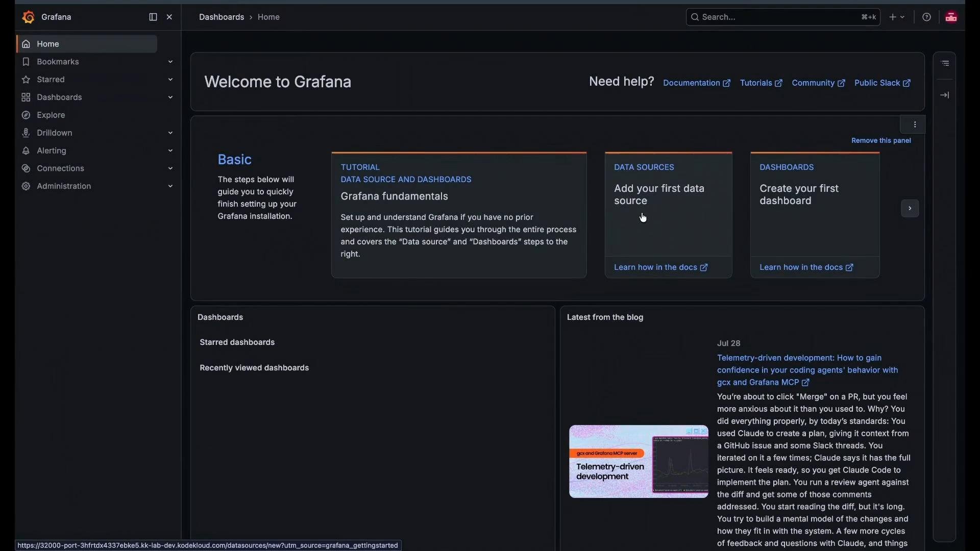Expand the Connections section chevron
This screenshot has height=551, width=980.
coord(171,169)
